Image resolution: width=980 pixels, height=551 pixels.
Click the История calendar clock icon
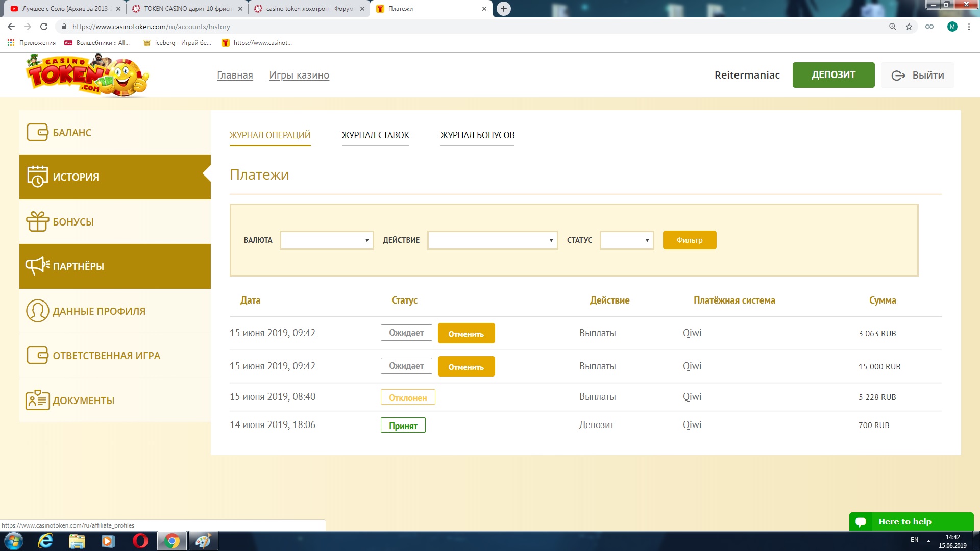(x=37, y=177)
